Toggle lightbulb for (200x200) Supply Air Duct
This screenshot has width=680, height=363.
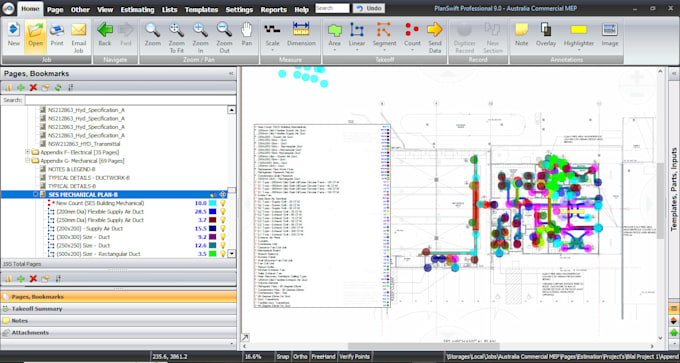[223, 229]
